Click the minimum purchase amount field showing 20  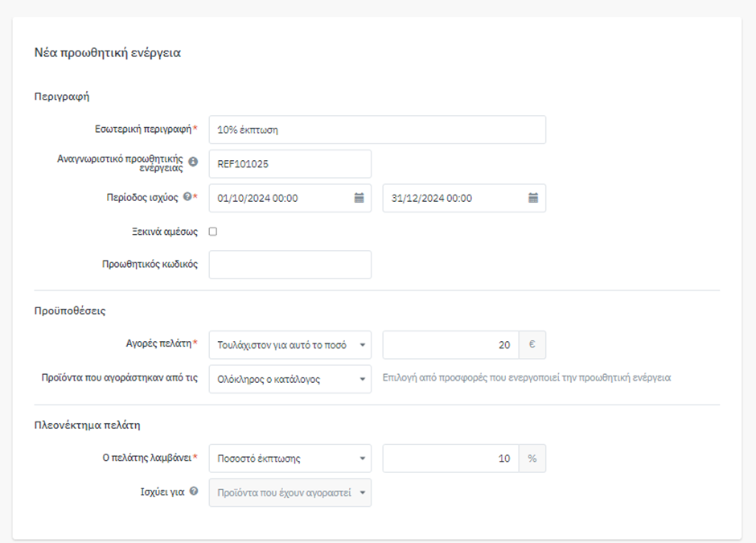tap(451, 345)
